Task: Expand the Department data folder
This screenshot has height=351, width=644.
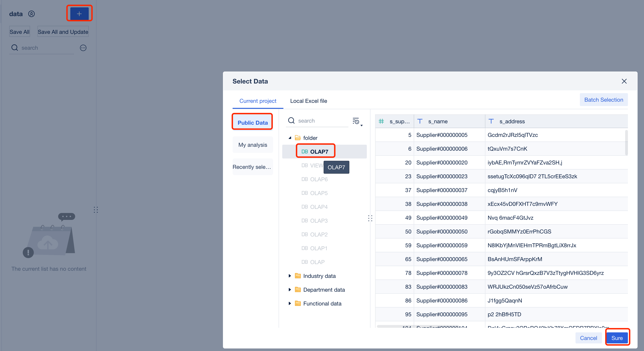Action: (x=290, y=289)
